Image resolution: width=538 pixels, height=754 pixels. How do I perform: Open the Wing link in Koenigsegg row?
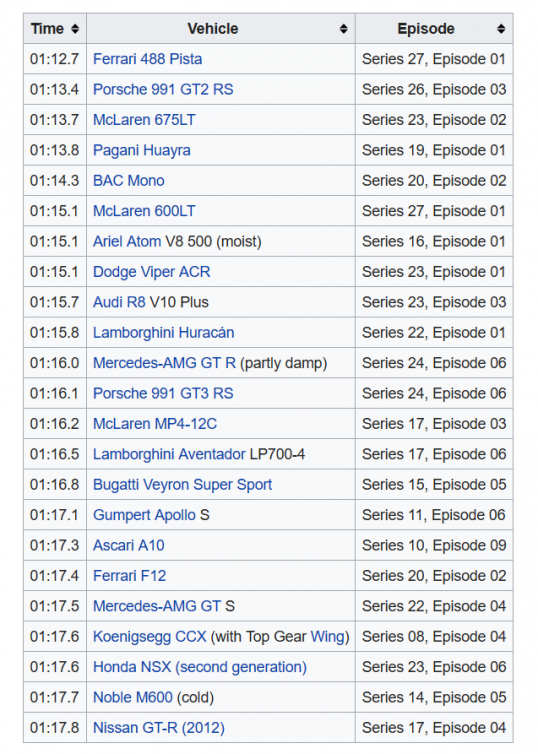pos(328,637)
